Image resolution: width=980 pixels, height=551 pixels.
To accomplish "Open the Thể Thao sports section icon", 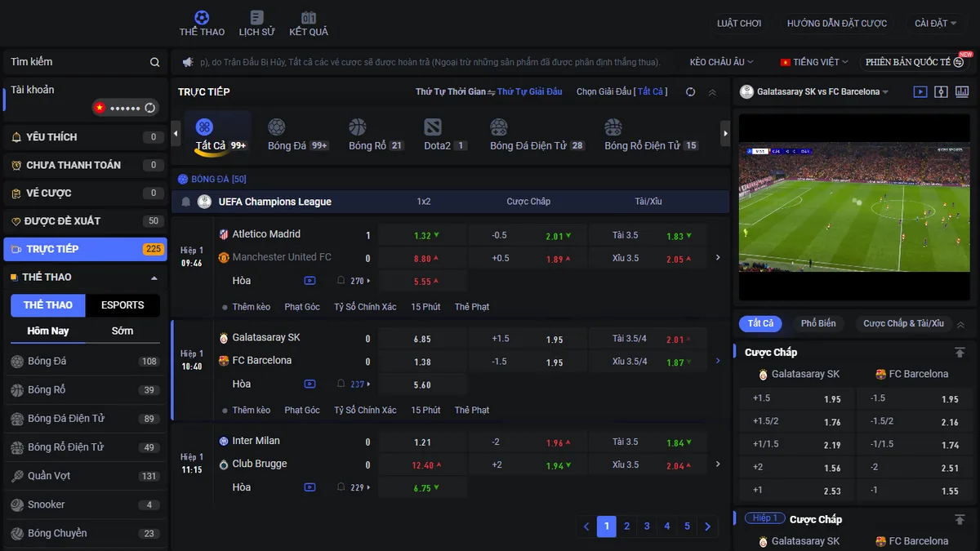I will tap(202, 24).
